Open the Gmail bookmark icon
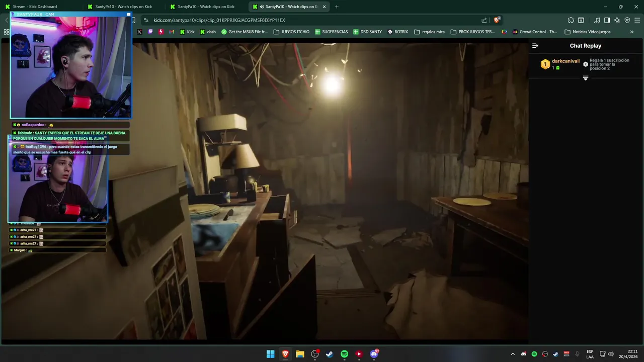The height and width of the screenshot is (362, 644). click(172, 32)
